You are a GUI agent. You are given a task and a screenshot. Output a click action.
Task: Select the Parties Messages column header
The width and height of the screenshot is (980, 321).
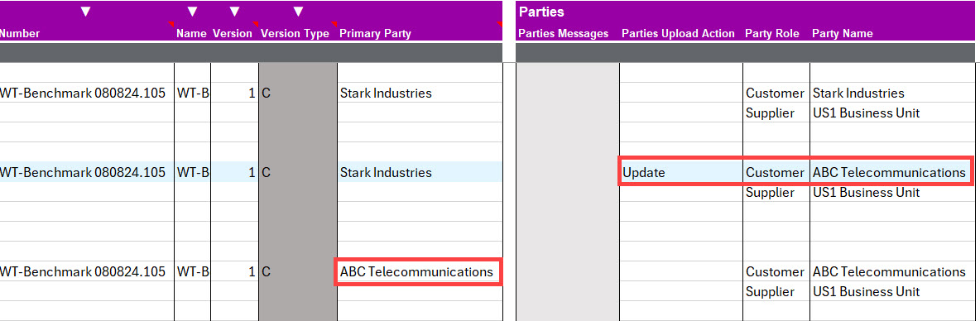(563, 34)
